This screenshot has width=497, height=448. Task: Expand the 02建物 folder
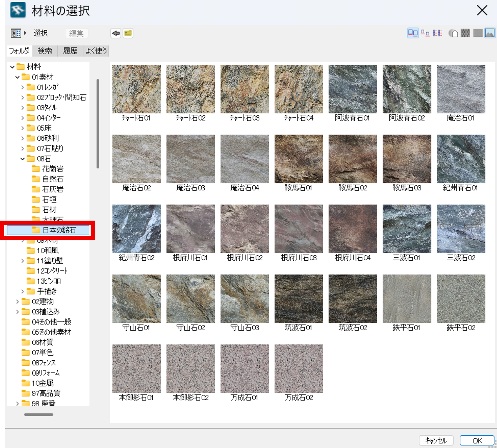[17, 302]
